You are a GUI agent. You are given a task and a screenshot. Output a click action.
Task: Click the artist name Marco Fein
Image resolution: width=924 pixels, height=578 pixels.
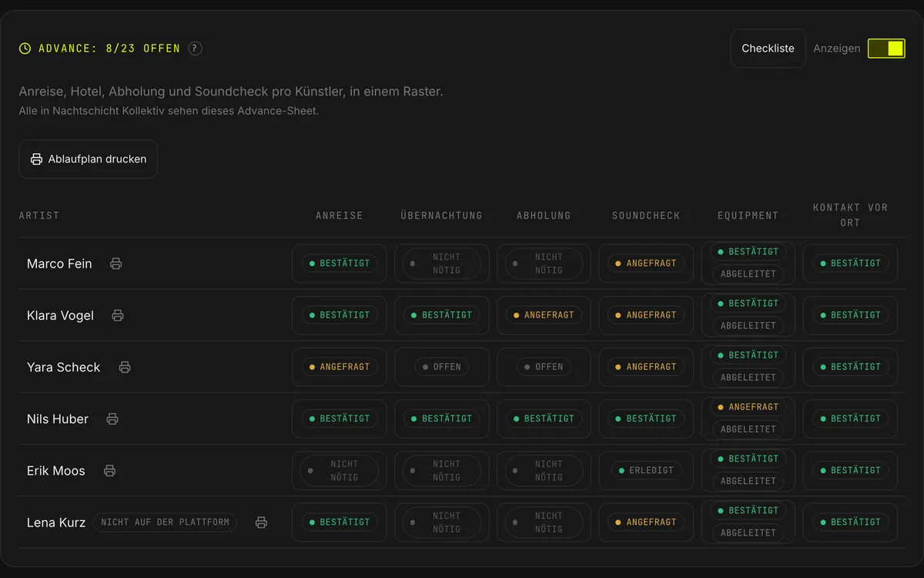59,264
